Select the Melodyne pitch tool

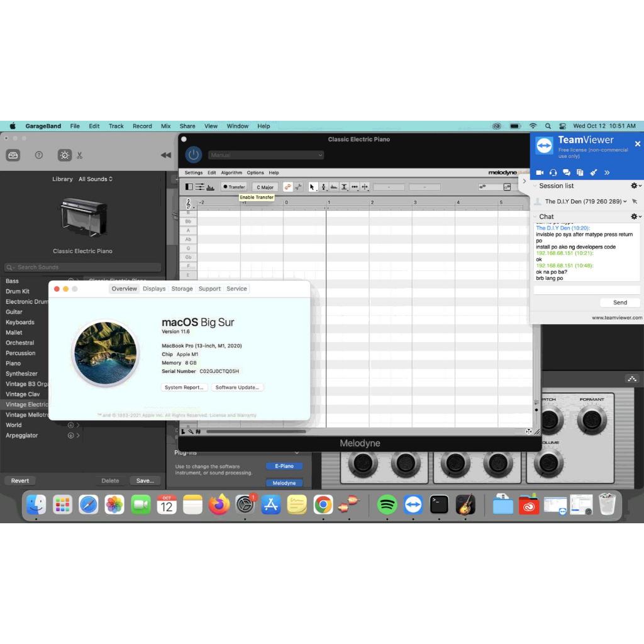(323, 187)
